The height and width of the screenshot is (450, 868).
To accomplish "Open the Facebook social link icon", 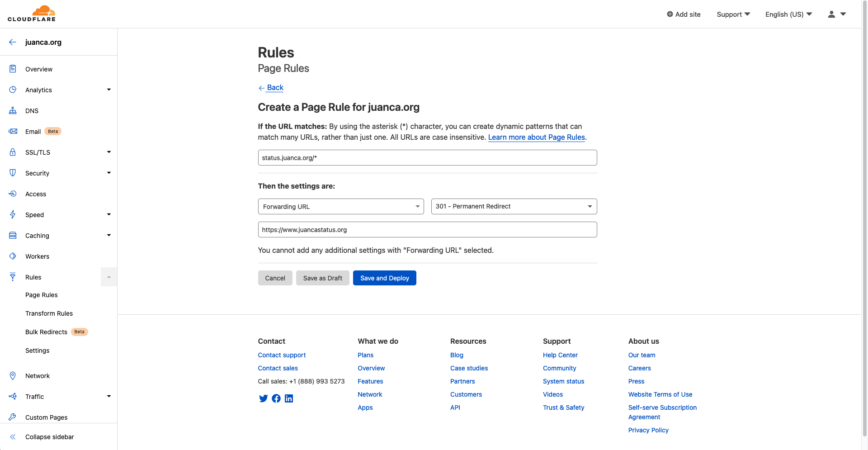I will [276, 398].
